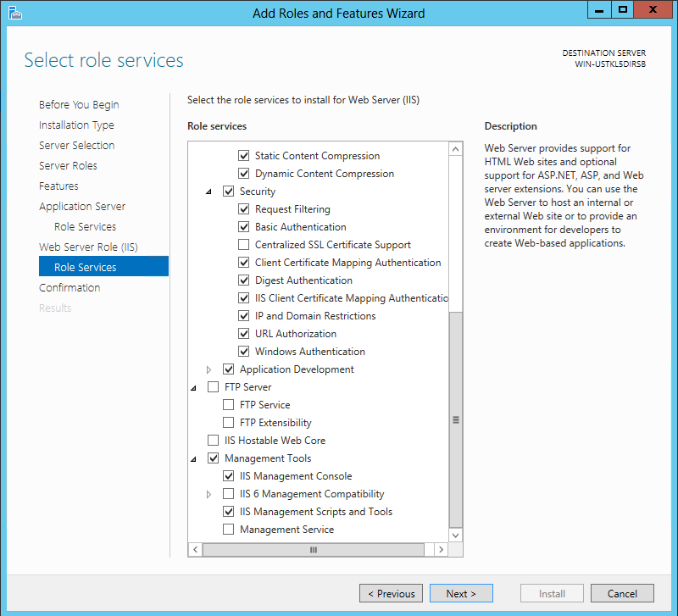Switch to Server Roles step
The image size is (678, 616).
68,165
